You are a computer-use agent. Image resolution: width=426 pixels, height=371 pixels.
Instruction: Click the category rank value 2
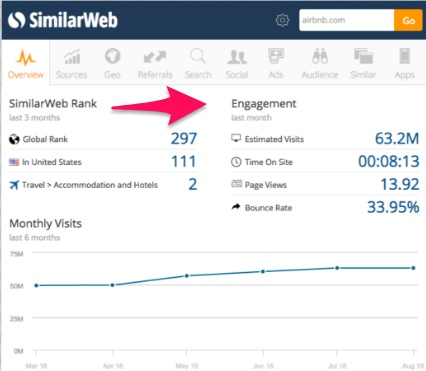193,184
